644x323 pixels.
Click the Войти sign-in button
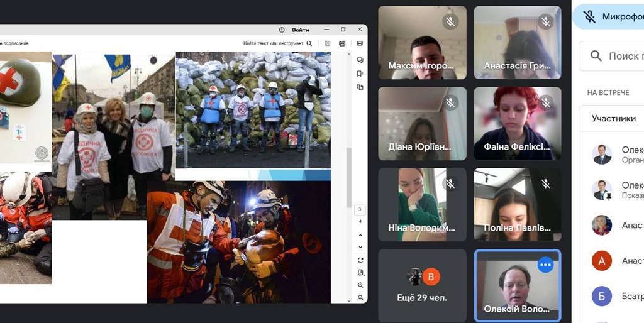coord(301,30)
